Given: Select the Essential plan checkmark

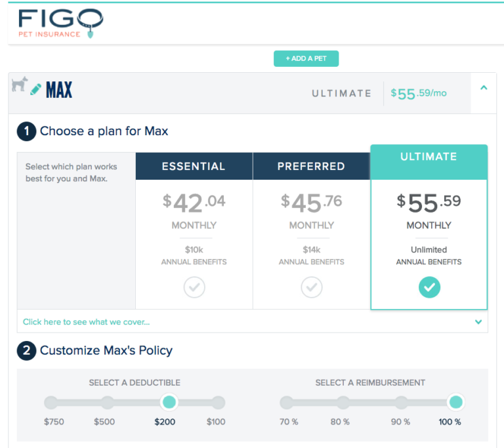Looking at the screenshot, I should pos(194,287).
